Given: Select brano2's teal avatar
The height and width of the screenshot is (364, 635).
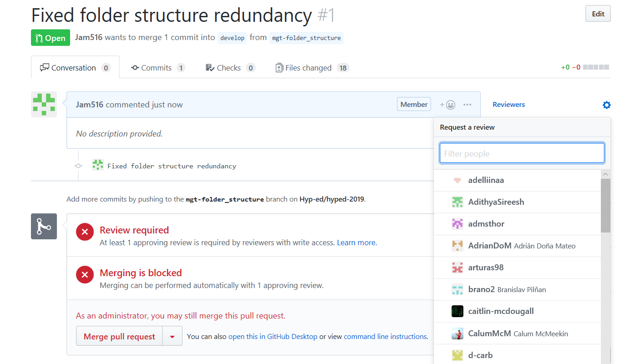Looking at the screenshot, I should pos(457,289).
